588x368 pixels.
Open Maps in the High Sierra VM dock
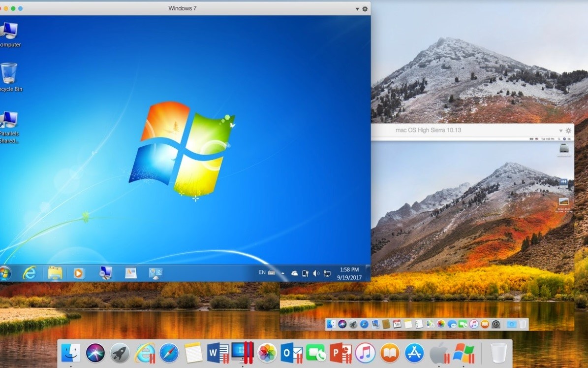click(x=430, y=324)
